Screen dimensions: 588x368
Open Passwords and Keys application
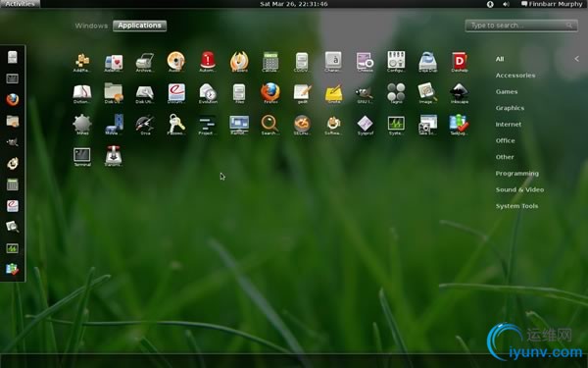(x=175, y=125)
